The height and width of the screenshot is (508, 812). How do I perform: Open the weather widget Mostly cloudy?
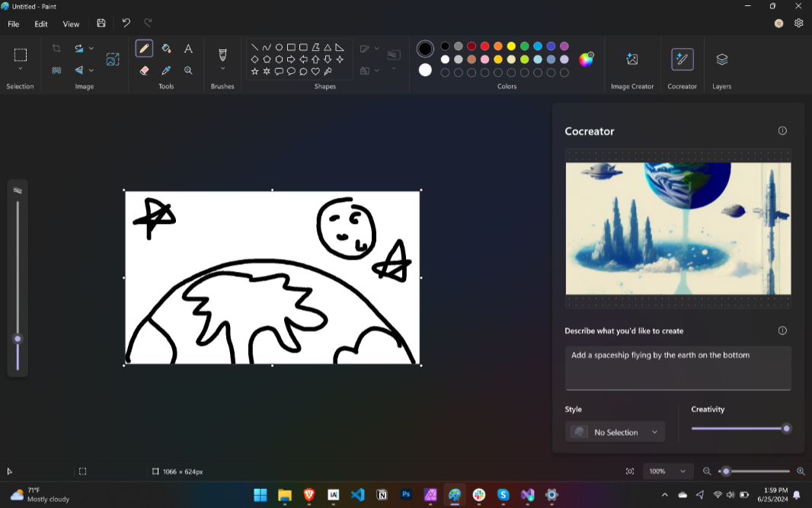[40, 495]
